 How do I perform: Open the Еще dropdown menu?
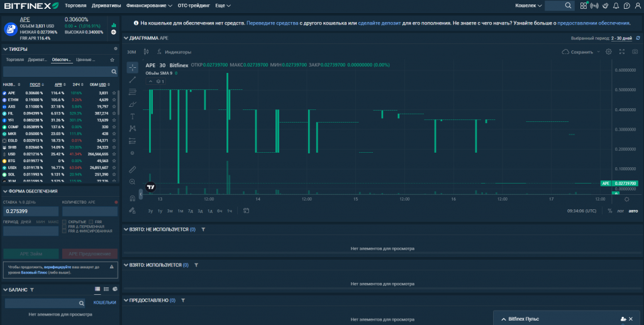point(223,6)
